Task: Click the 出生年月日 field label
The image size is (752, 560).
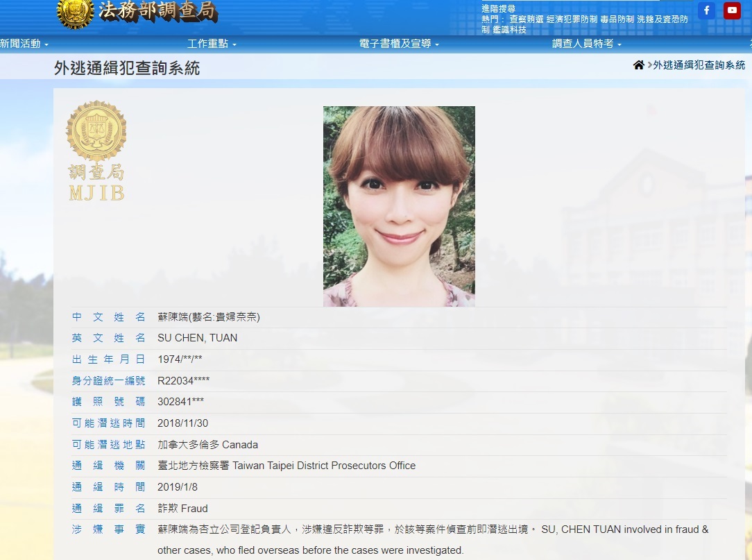Action: coord(108,359)
